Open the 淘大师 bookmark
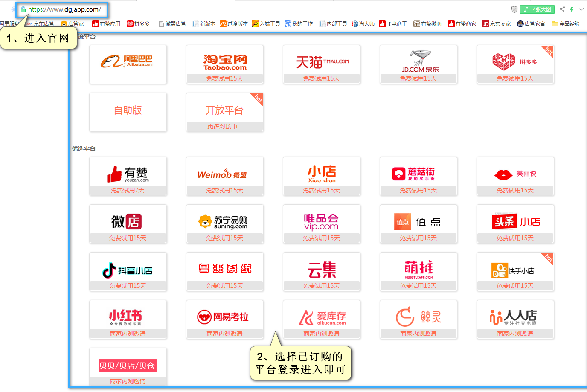Viewport: 587px width, 392px height. (363, 24)
